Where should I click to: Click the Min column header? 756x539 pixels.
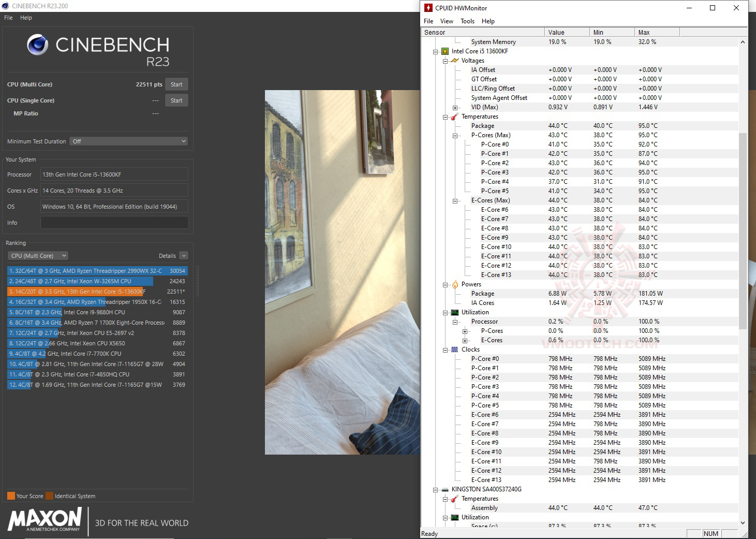(x=612, y=32)
